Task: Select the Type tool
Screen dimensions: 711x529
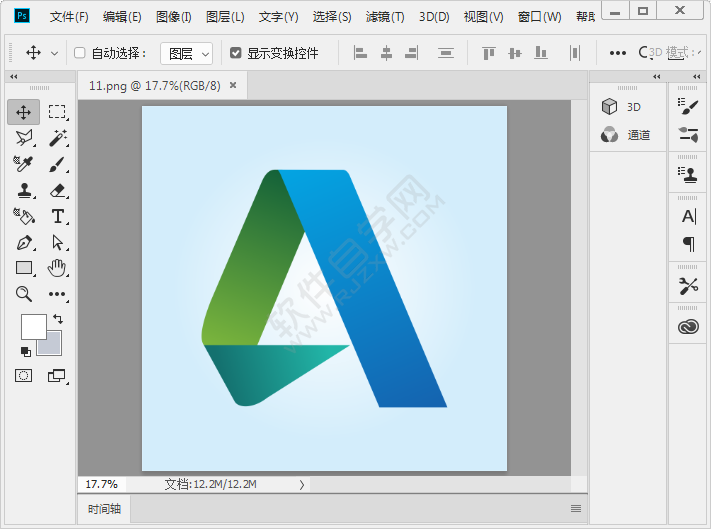Action: 58,216
